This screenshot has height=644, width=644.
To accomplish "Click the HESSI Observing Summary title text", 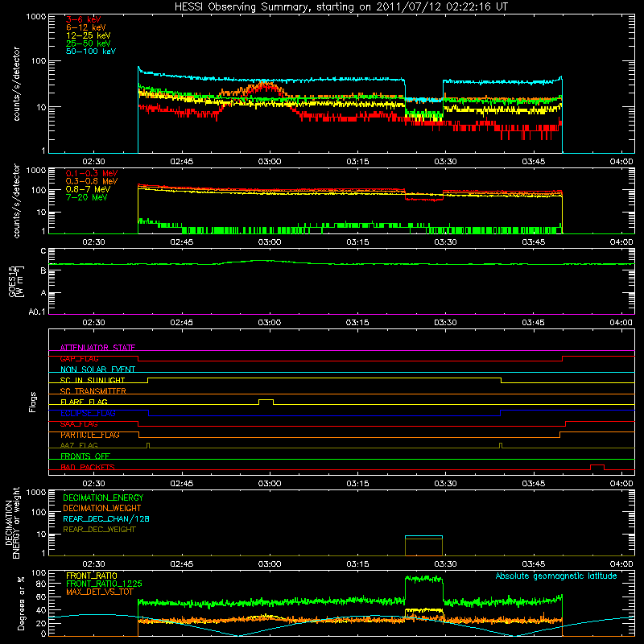I will (x=341, y=7).
